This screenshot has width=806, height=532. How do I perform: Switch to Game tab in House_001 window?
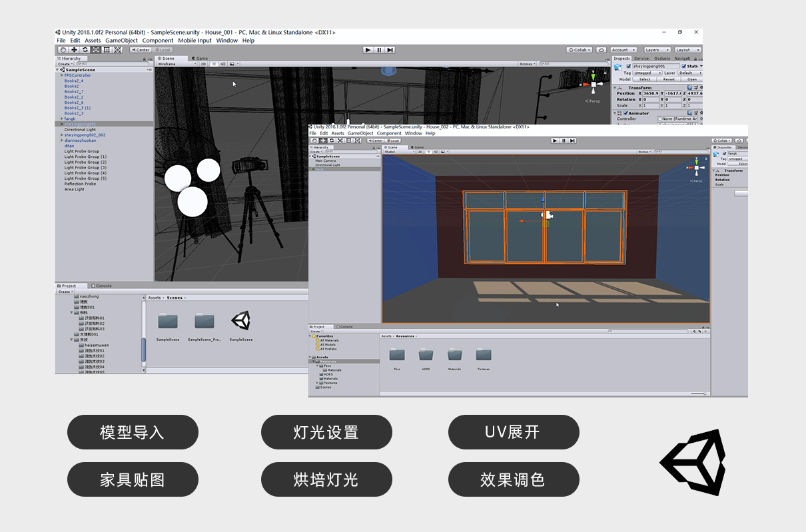201,58
